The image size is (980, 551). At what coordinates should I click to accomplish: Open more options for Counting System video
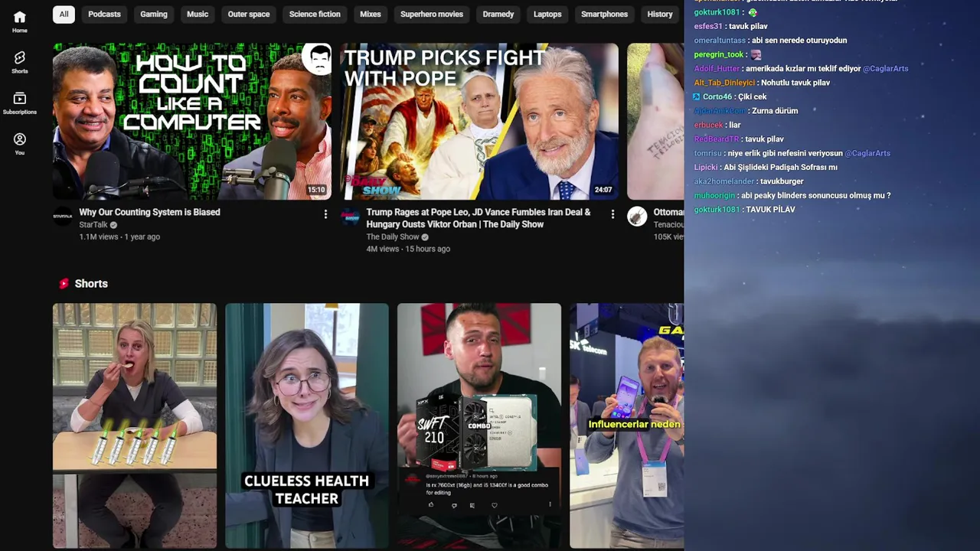click(x=325, y=214)
